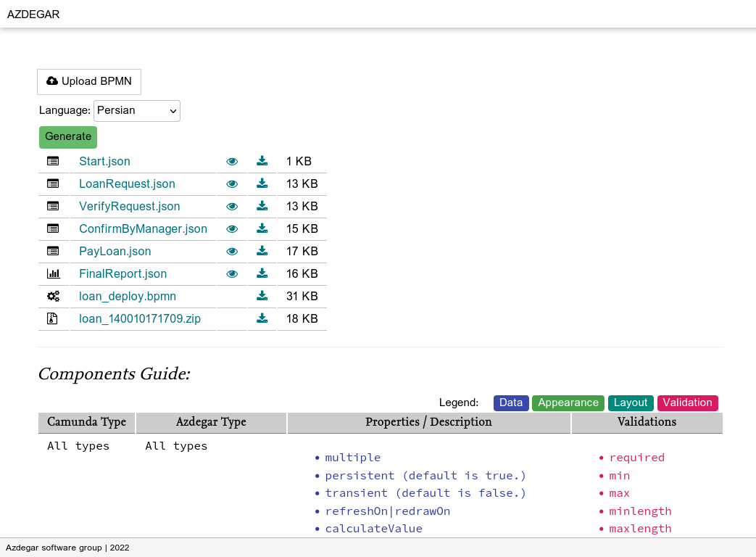The width and height of the screenshot is (756, 557).
Task: Click the gears icon beside loan_deploy.bpmn
Action: [x=53, y=296]
